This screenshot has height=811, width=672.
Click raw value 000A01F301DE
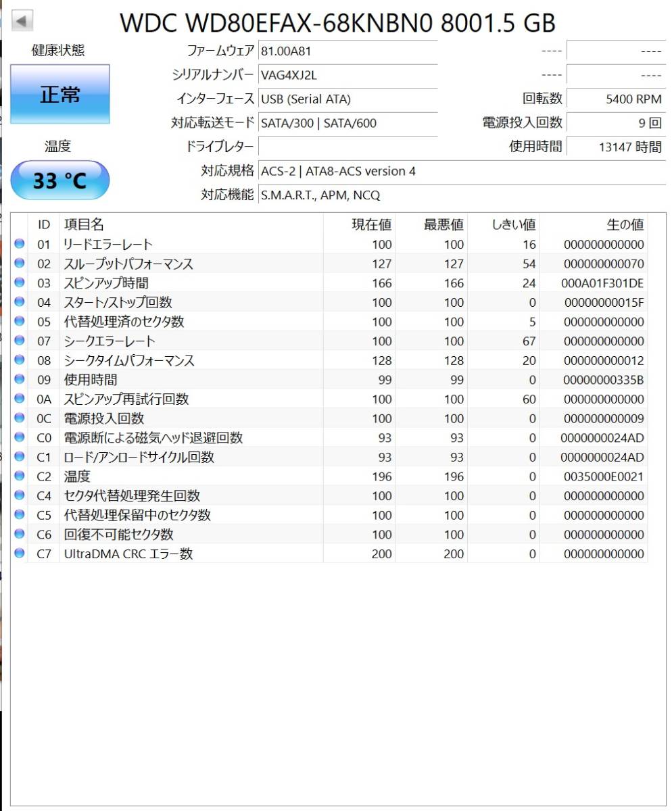point(603,283)
